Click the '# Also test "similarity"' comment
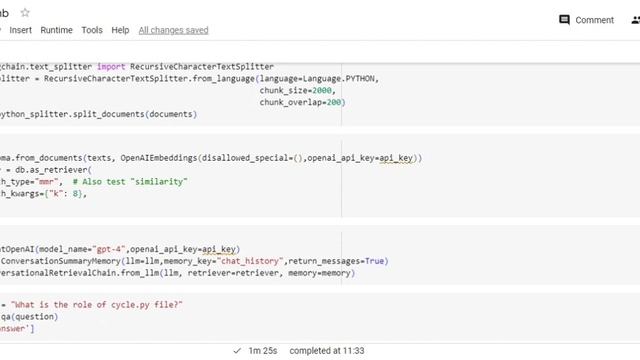 click(130, 182)
